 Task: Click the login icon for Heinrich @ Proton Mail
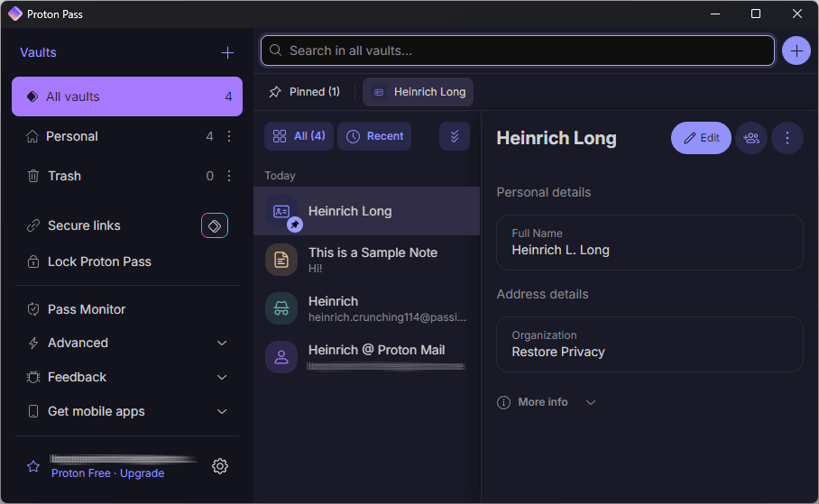pyautogui.click(x=281, y=357)
